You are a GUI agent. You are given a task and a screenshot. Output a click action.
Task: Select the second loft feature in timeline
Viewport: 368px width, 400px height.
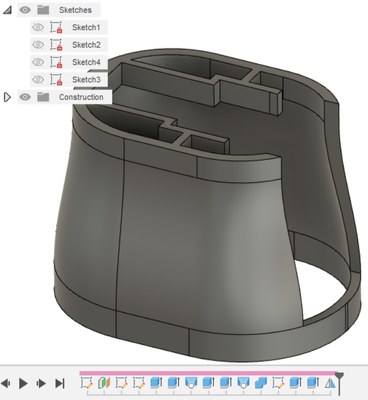243,383
